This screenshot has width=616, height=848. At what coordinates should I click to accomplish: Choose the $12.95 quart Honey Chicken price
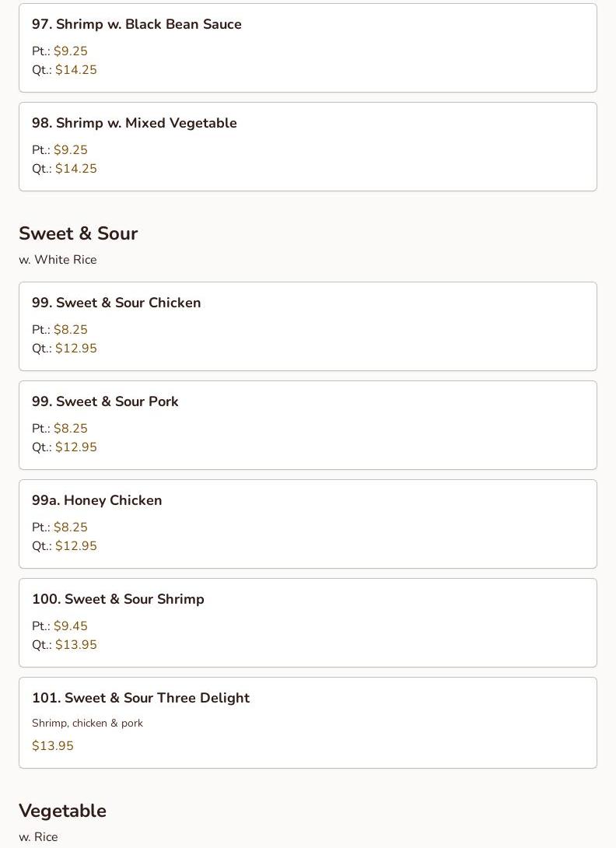(x=76, y=546)
